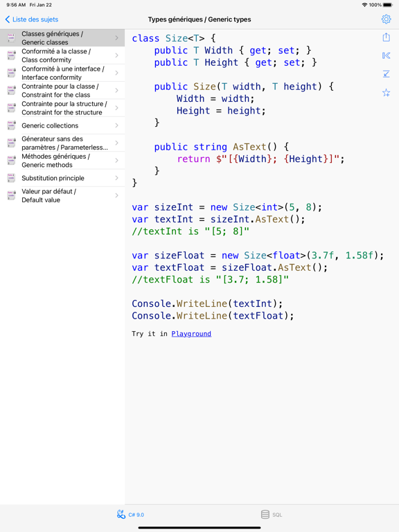The width and height of the screenshot is (399, 532).
Task: Click the 'Console.WriteLine(textFloat);' line
Action: coord(213,316)
